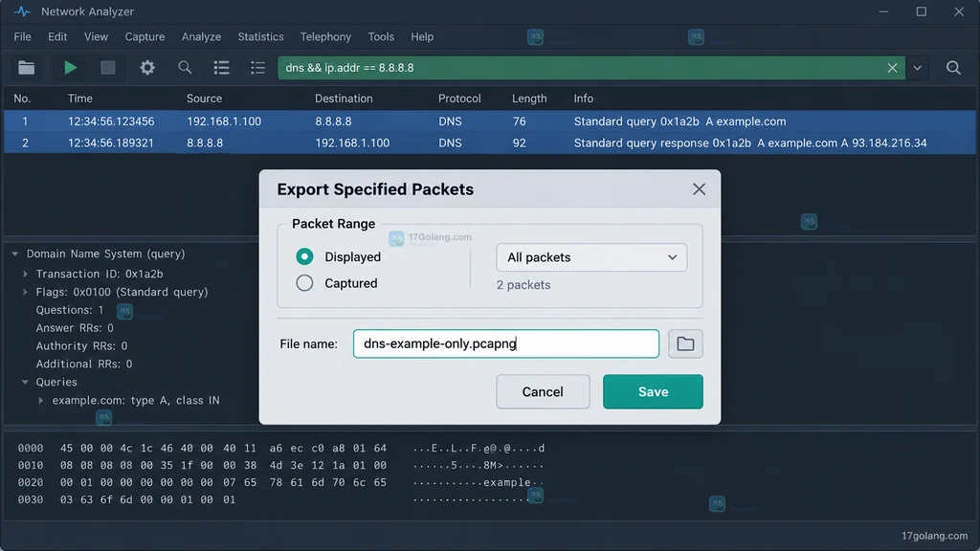
Task: Expand example.com: type A, class IN
Action: [x=40, y=400]
